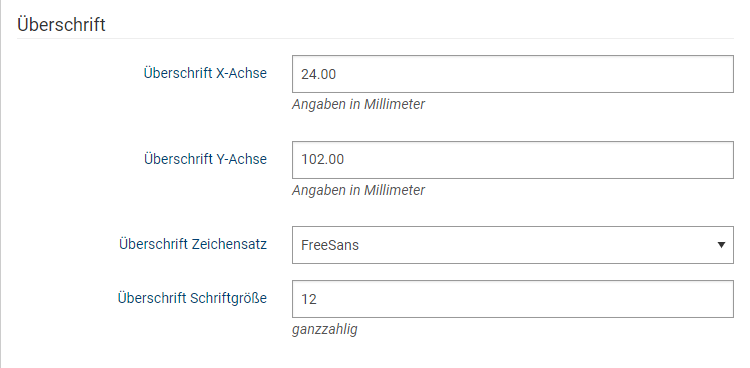Place cursor on the 102.00 value
Screen dimensions: 750x368
tap(322, 159)
